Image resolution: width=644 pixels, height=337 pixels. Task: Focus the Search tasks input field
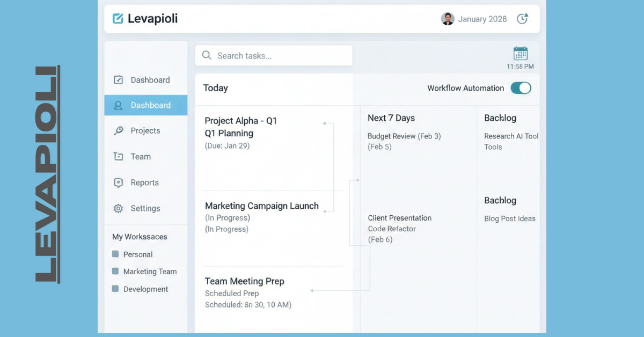tap(279, 56)
